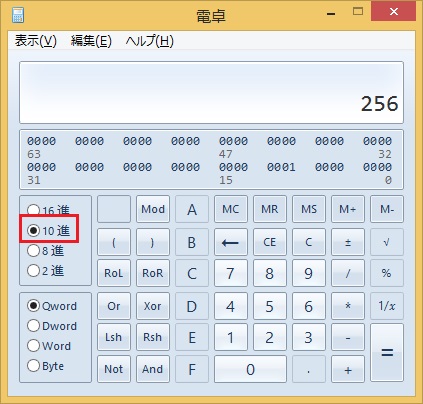The width and height of the screenshot is (423, 404).
Task: Click the number 1 key
Action: pos(231,337)
